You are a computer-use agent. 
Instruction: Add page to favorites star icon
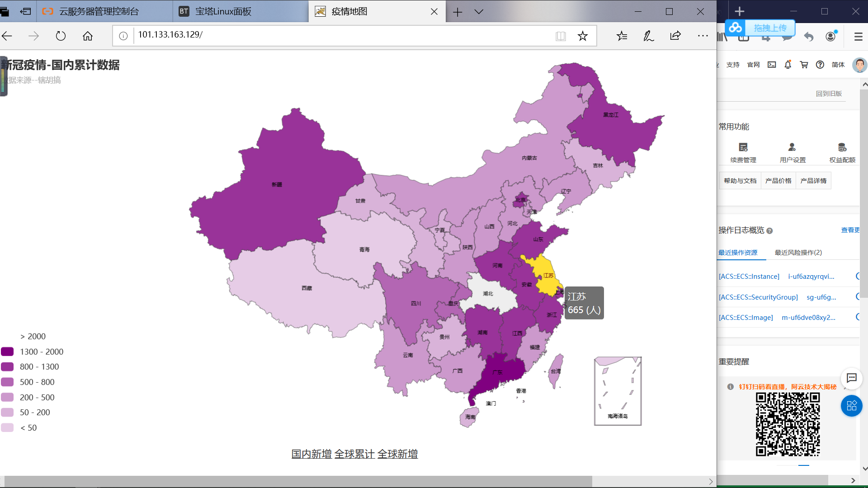(x=582, y=36)
